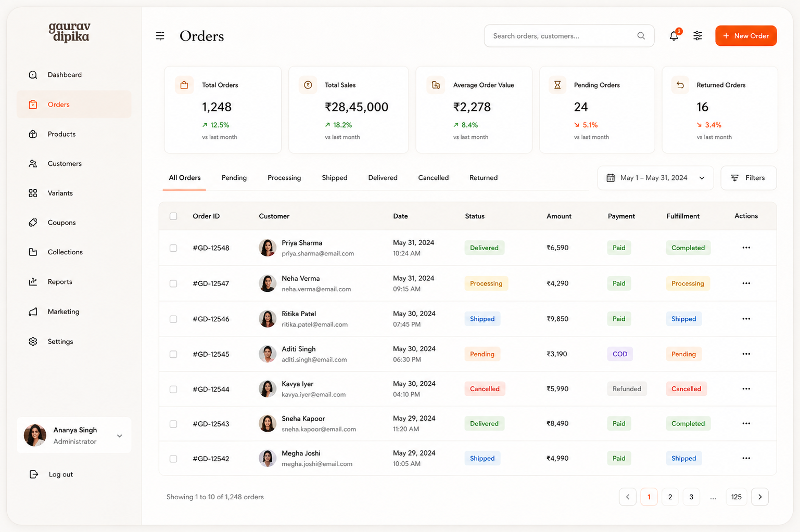Select checkbox for order #GD-12544
This screenshot has height=532, width=800.
point(173,389)
